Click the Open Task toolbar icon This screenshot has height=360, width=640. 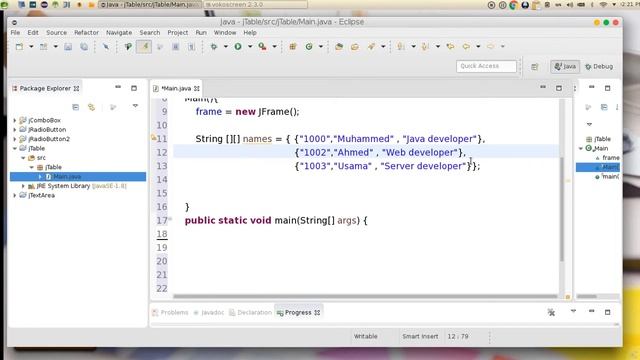(x=355, y=47)
